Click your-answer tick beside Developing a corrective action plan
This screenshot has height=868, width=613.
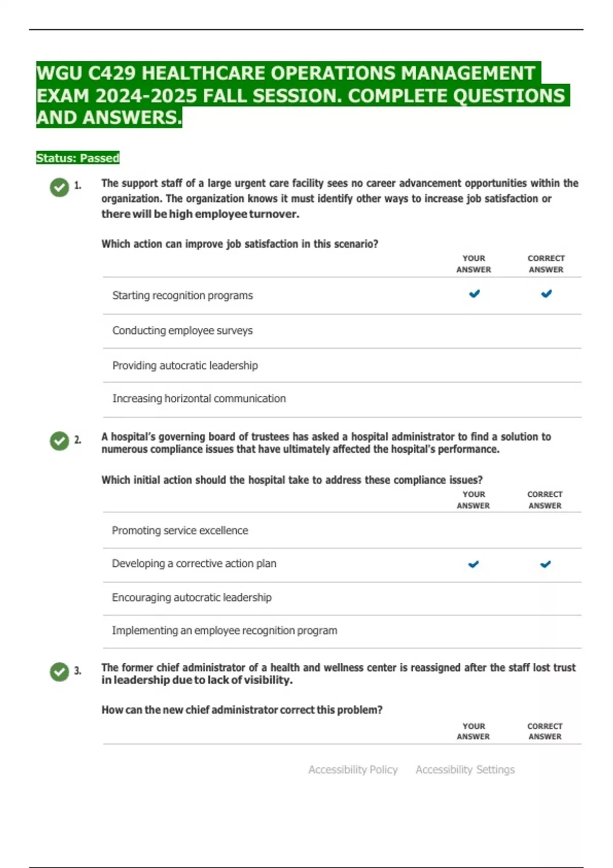(474, 564)
